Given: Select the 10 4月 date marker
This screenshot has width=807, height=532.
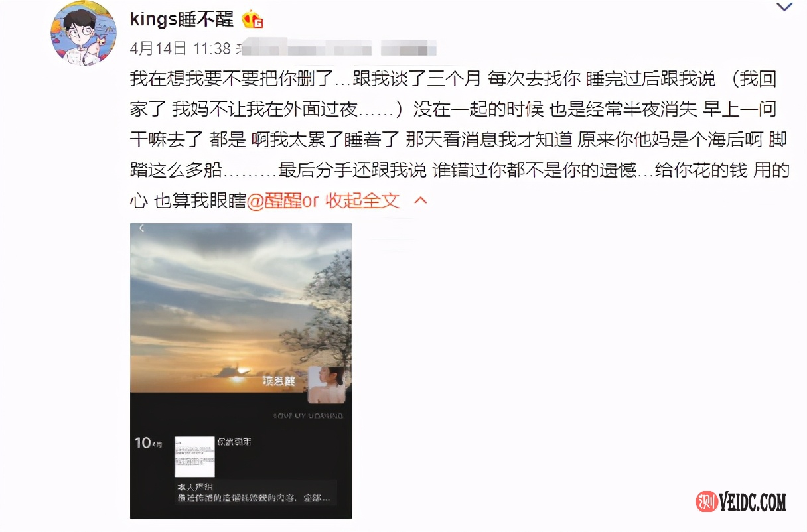Looking at the screenshot, I should click(x=148, y=443).
